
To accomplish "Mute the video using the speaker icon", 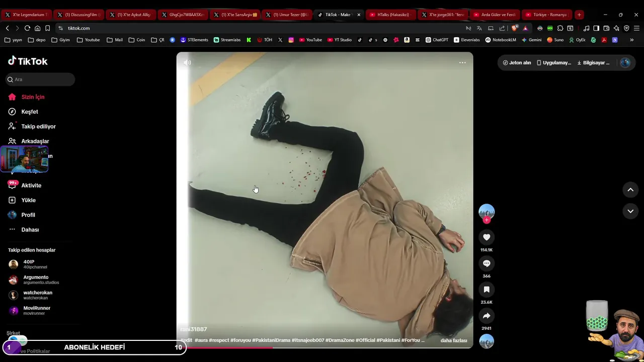I will coord(187,62).
